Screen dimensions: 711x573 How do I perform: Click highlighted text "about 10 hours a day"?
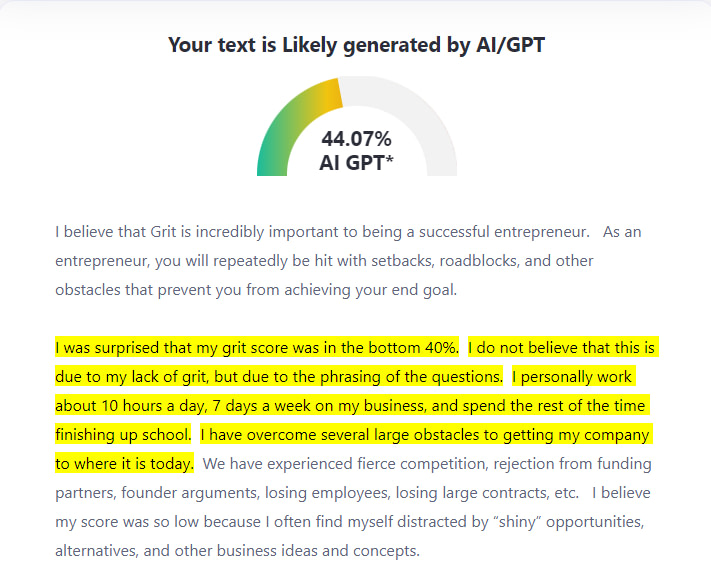(x=131, y=406)
